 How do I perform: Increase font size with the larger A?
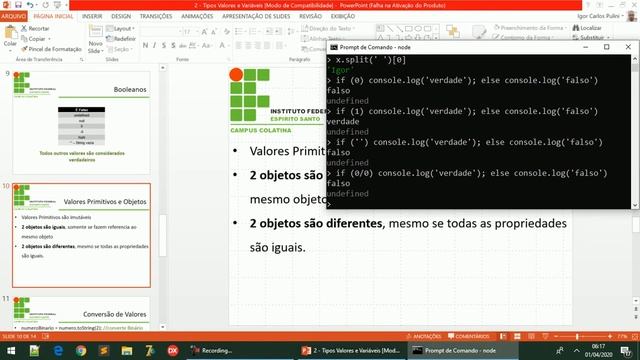pyautogui.click(x=204, y=31)
